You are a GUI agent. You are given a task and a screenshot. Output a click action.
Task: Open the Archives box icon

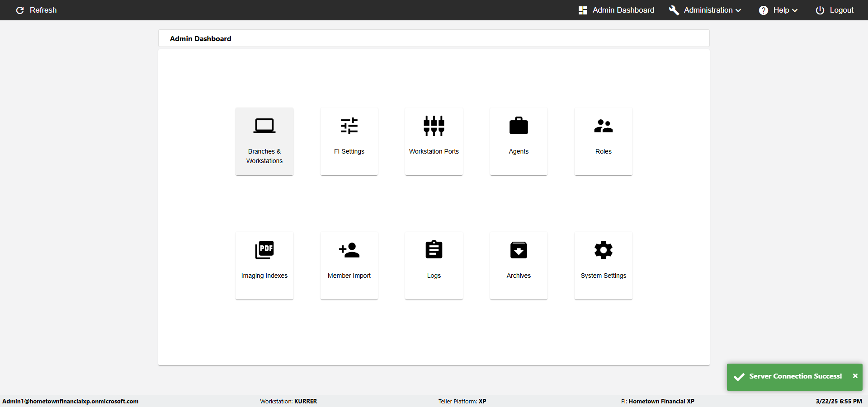[x=519, y=250]
